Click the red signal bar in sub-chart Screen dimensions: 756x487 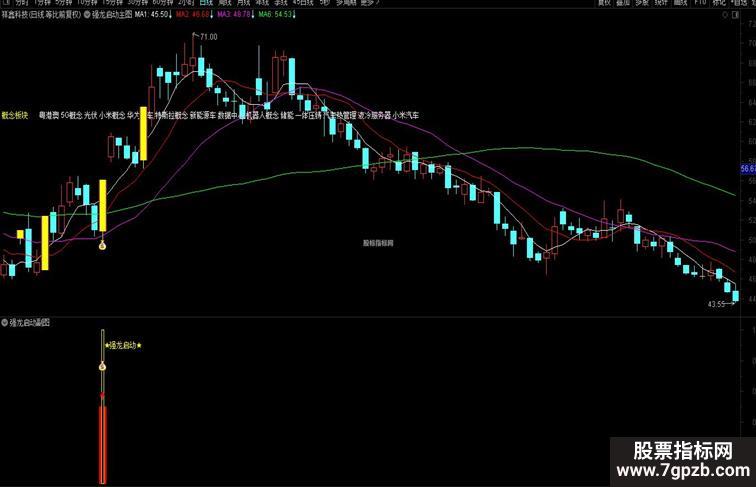102,444
